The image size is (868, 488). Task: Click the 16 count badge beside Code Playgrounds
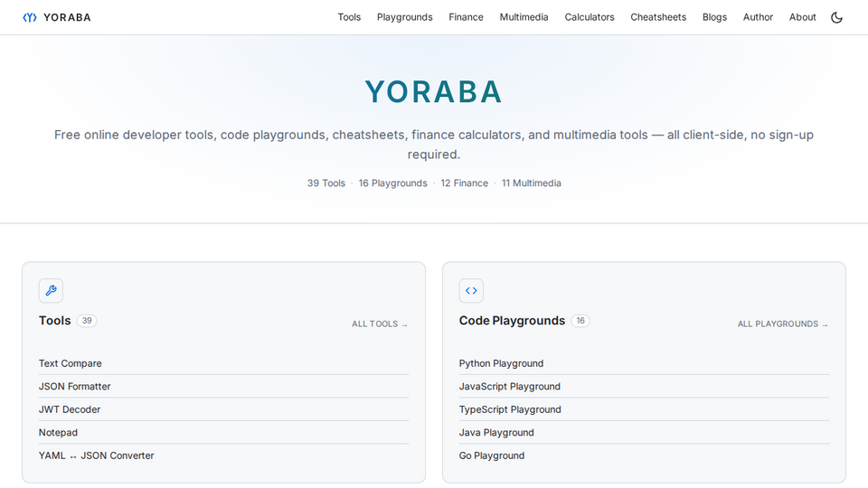click(580, 321)
